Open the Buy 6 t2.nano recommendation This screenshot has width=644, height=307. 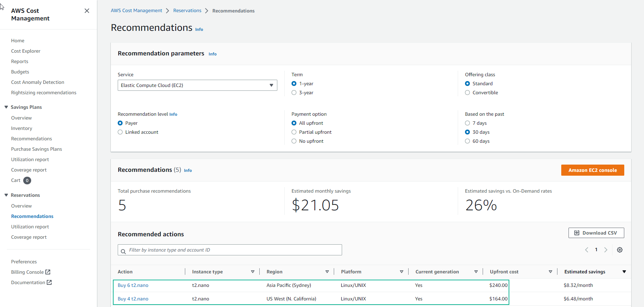tap(133, 285)
